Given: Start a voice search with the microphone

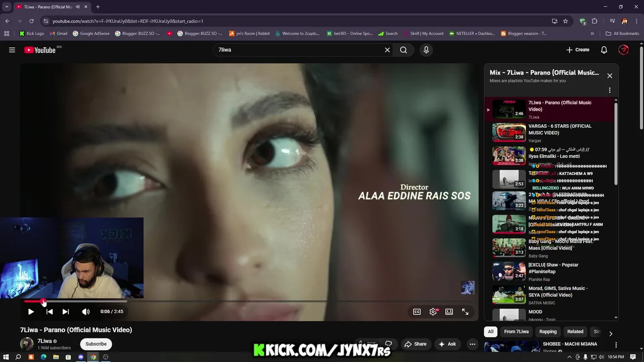Looking at the screenshot, I should click(x=426, y=50).
